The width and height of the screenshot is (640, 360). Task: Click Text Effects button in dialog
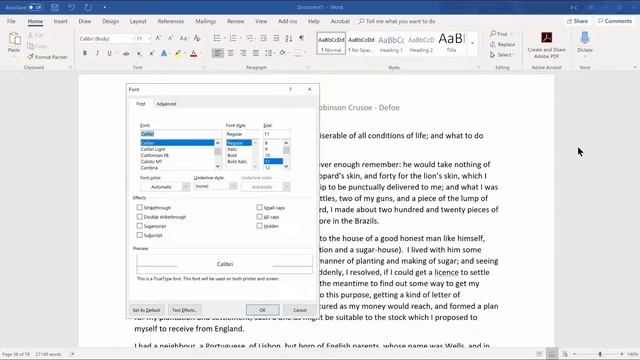(x=184, y=310)
